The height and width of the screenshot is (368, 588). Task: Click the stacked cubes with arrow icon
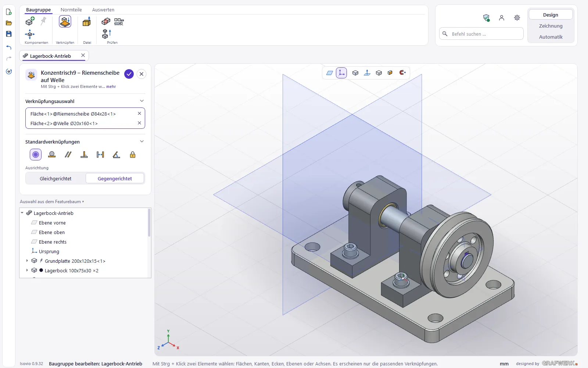pos(107,34)
